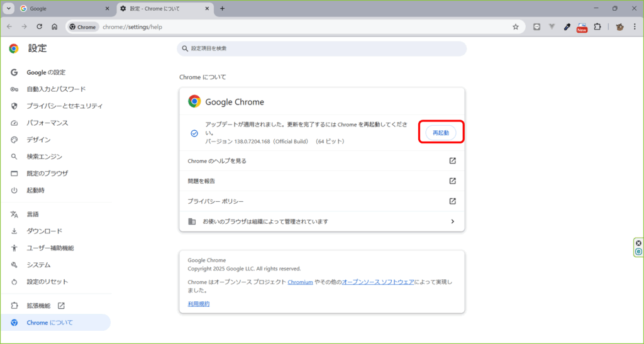Click the green e icon on side widget
The width and height of the screenshot is (644, 344).
tap(639, 252)
